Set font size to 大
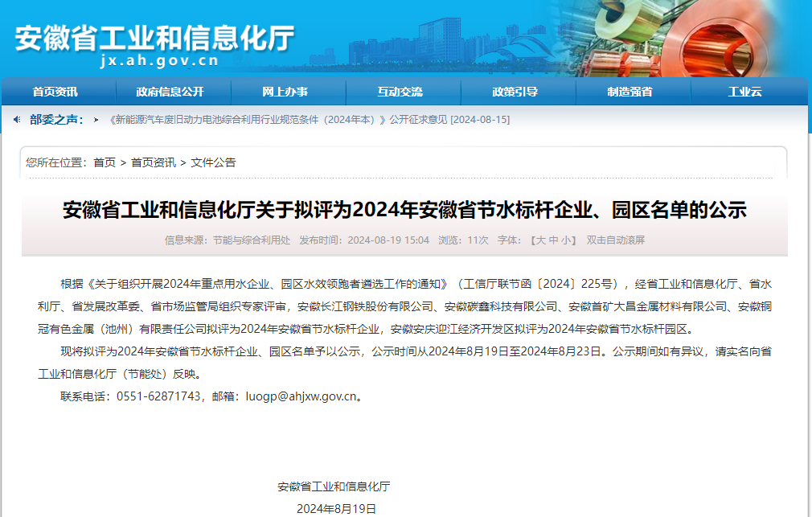 pyautogui.click(x=541, y=240)
